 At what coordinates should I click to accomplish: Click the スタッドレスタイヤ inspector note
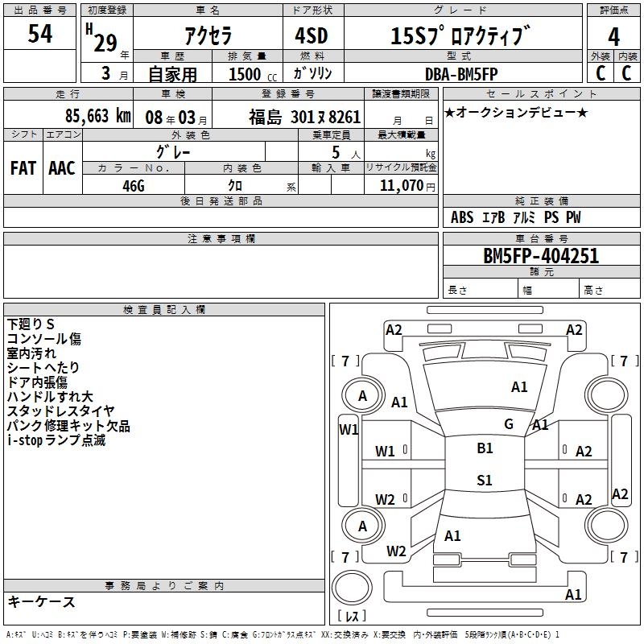click(x=61, y=411)
